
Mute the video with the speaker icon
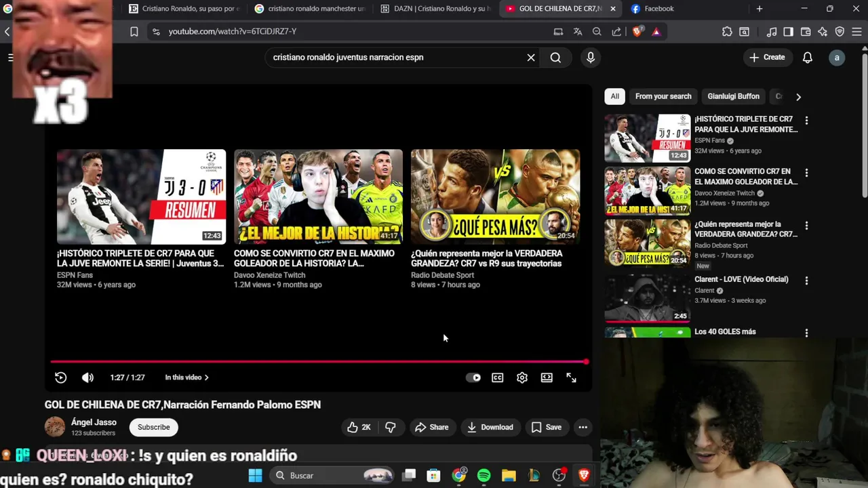click(87, 378)
